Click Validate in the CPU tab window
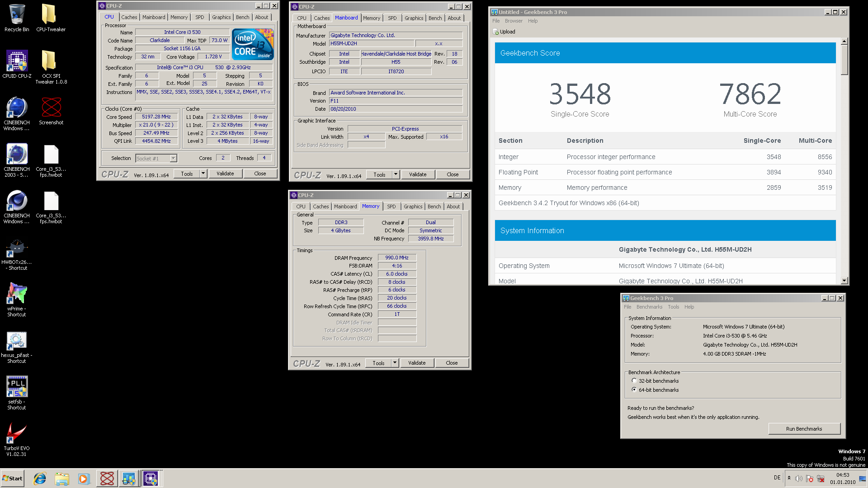 (225, 174)
